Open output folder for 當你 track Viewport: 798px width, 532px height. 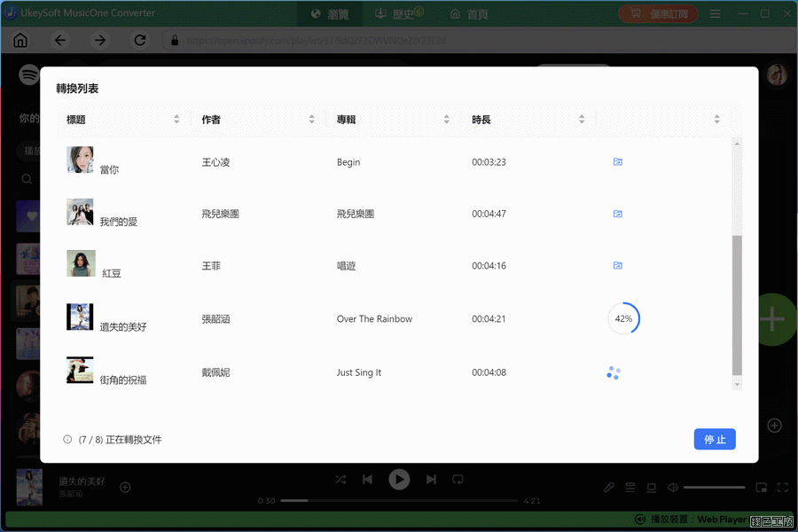(x=618, y=162)
